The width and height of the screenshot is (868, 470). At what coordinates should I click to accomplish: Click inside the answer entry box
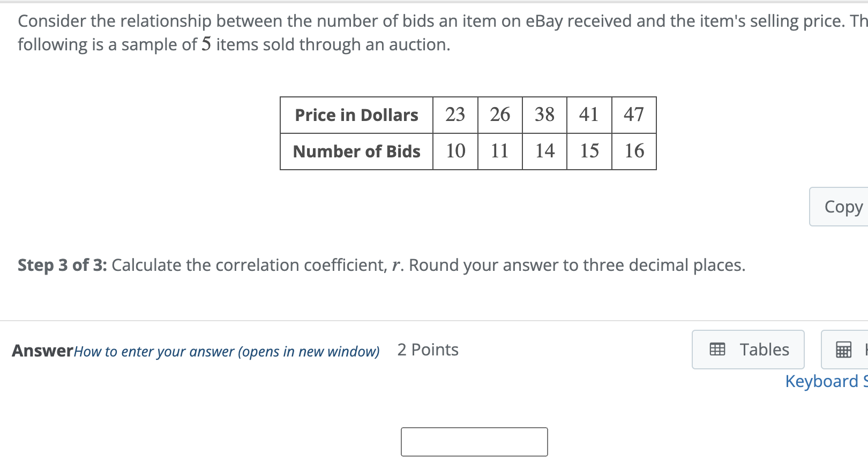(x=474, y=442)
